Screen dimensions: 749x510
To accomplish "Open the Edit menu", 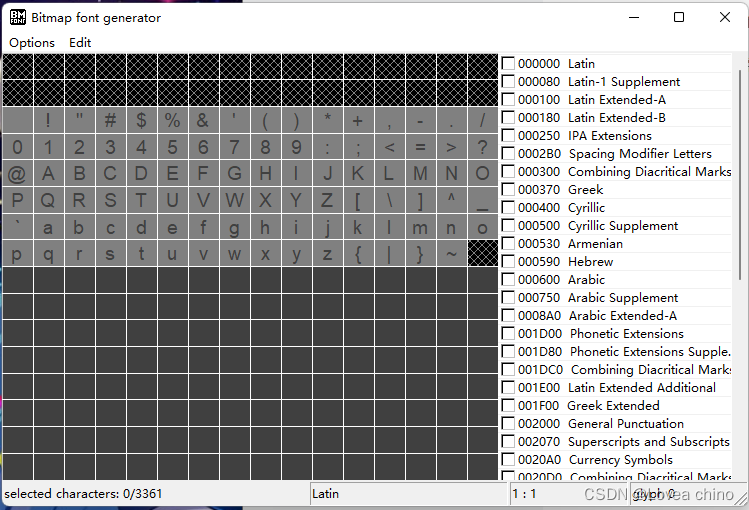I will tap(80, 42).
